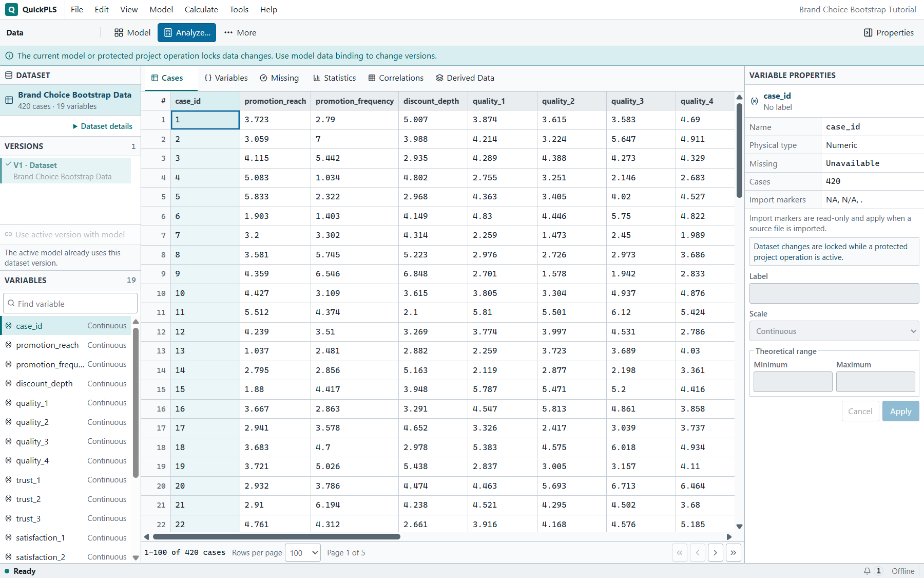This screenshot has width=924, height=578.
Task: Open the Edit menu
Action: pyautogui.click(x=102, y=9)
